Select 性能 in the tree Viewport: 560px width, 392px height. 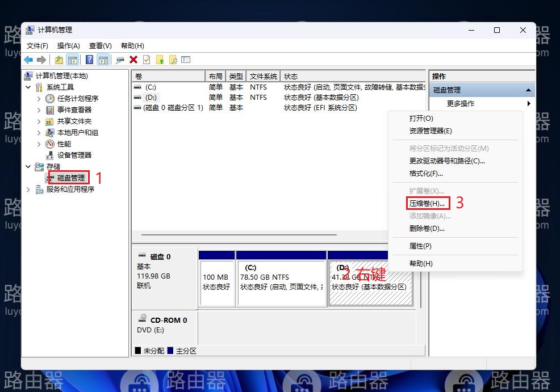tap(64, 144)
